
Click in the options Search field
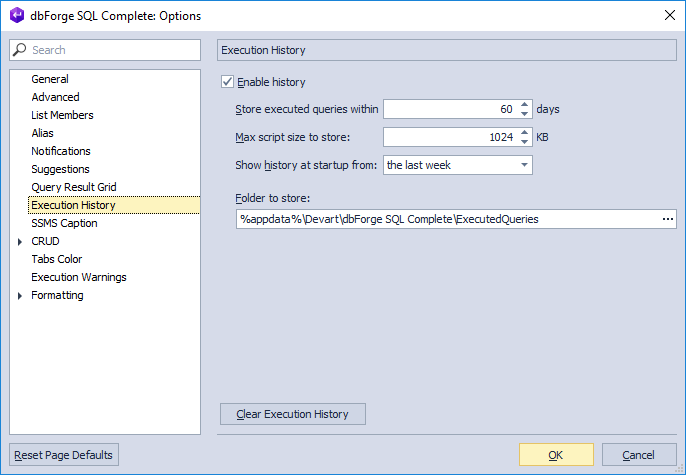click(110, 50)
